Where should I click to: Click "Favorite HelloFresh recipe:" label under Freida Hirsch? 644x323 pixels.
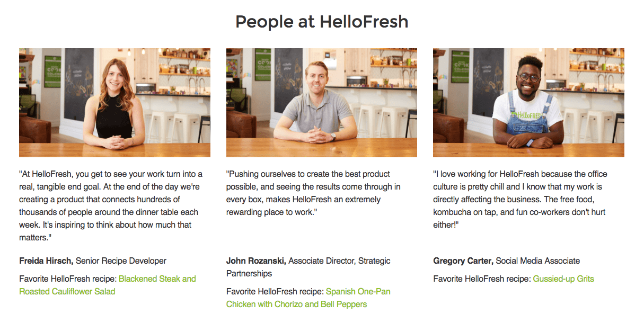(68, 279)
